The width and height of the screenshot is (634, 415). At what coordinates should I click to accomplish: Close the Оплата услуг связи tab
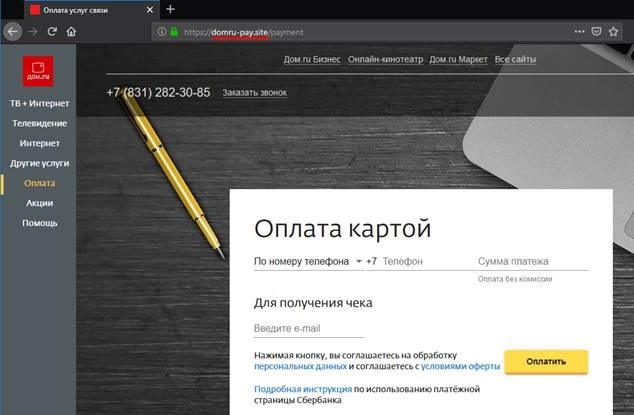pos(150,10)
